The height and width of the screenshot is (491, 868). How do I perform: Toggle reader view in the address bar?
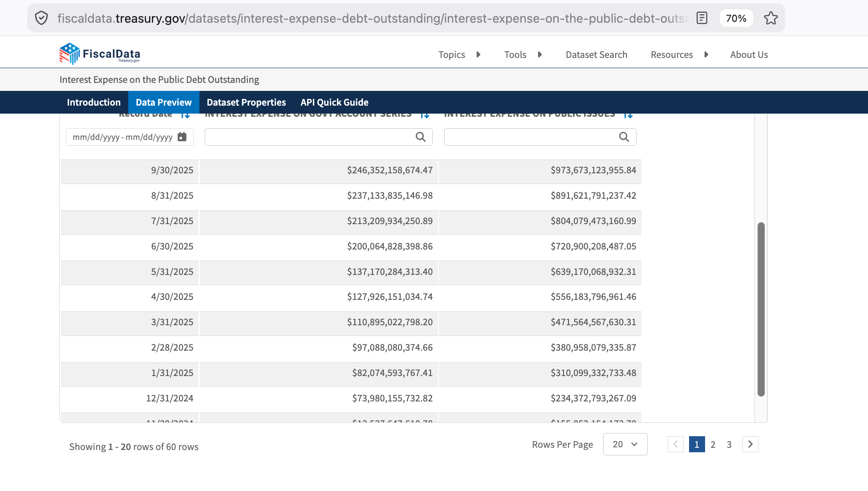coord(702,18)
